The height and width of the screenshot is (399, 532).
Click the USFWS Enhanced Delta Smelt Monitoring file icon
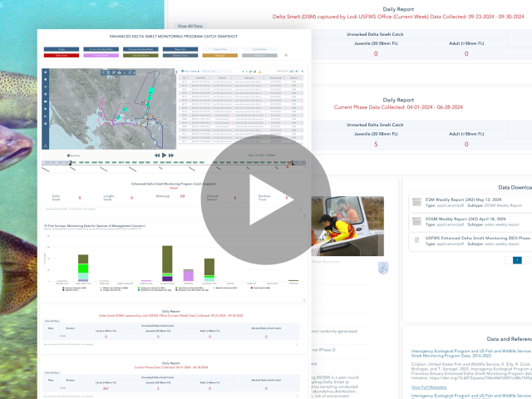pyautogui.click(x=416, y=241)
